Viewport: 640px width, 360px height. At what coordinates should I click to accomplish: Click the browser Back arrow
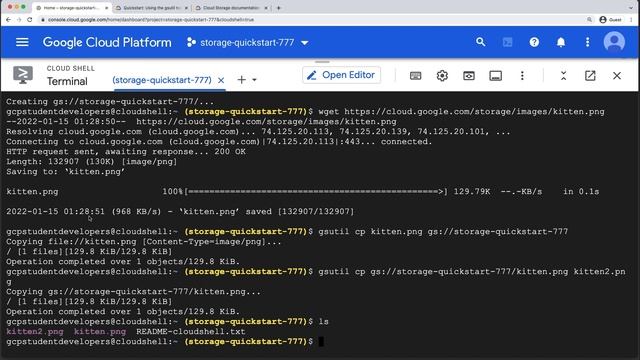point(9,20)
